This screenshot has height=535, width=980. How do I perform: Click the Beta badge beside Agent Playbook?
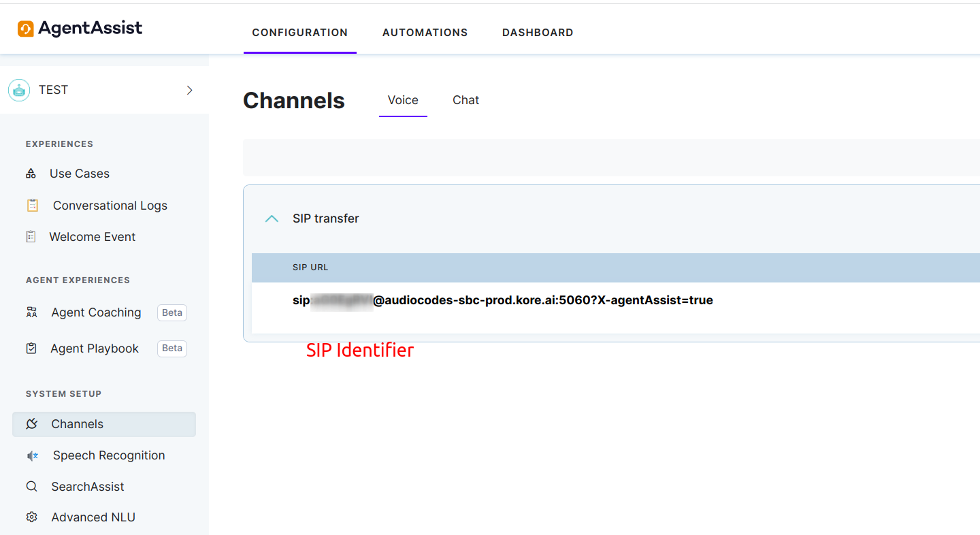[x=172, y=348]
